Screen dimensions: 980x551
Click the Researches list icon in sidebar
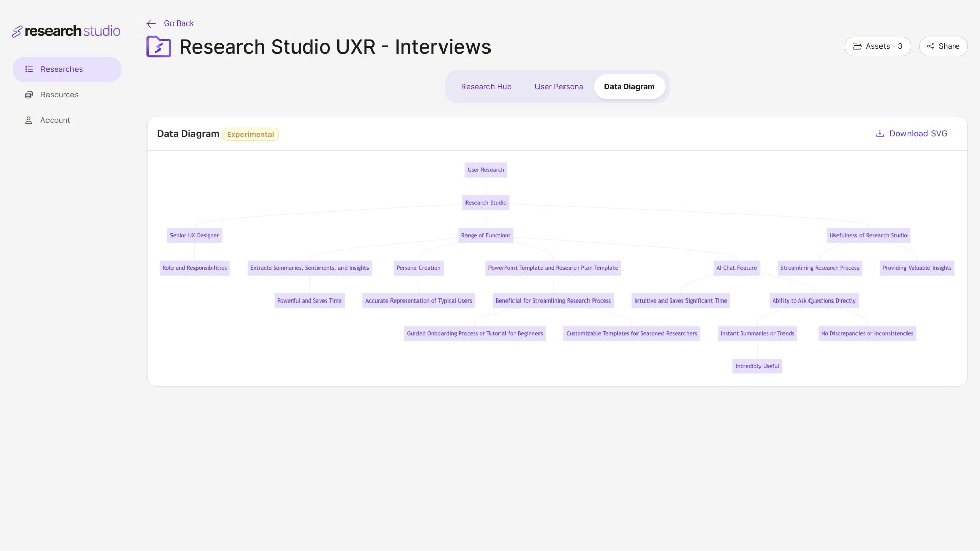click(x=29, y=69)
